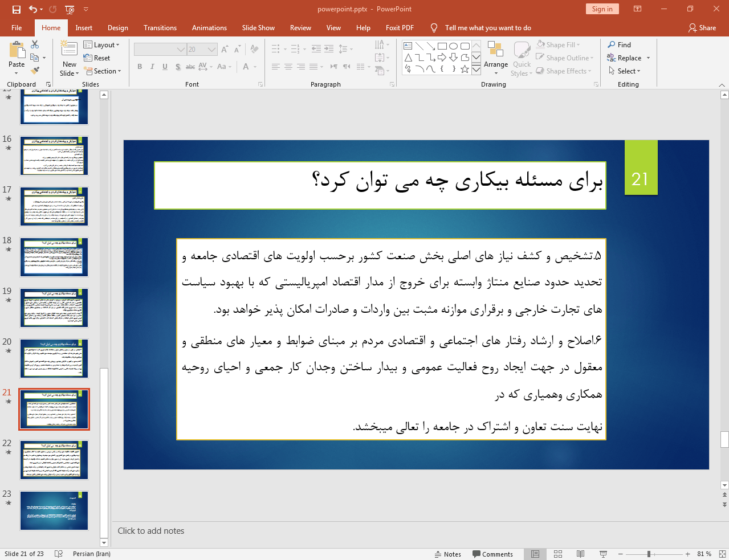Pick the Rectangle shape in gallery

coord(442,46)
